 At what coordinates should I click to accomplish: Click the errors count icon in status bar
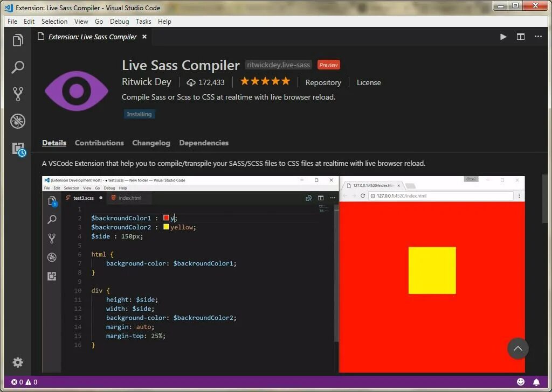pos(14,382)
